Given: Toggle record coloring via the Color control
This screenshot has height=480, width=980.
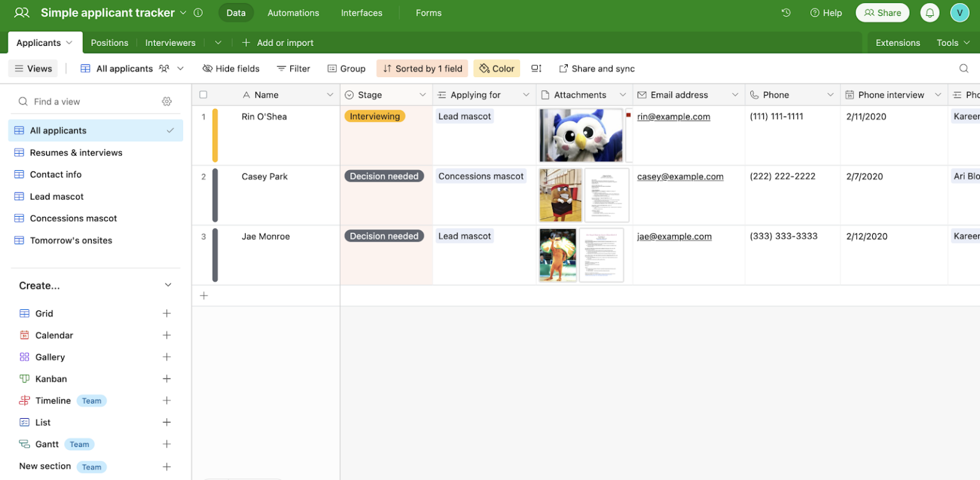Looking at the screenshot, I should (496, 68).
